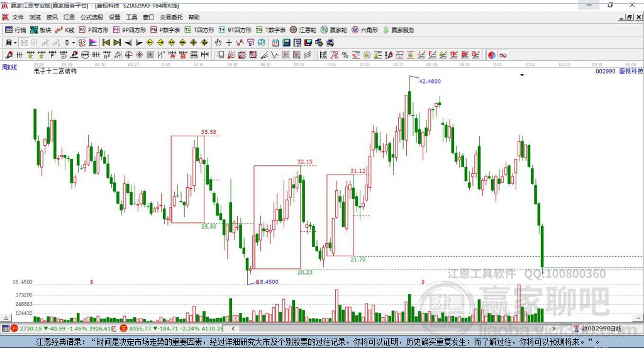Open the T数字表 tool
The width and height of the screenshot is (644, 348).
point(270,30)
